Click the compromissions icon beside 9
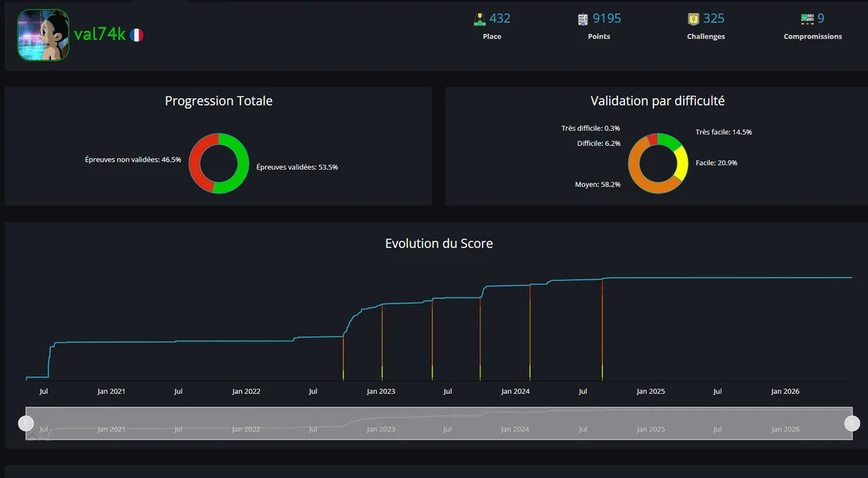Screen dimensions: 868x478 [x=807, y=19]
